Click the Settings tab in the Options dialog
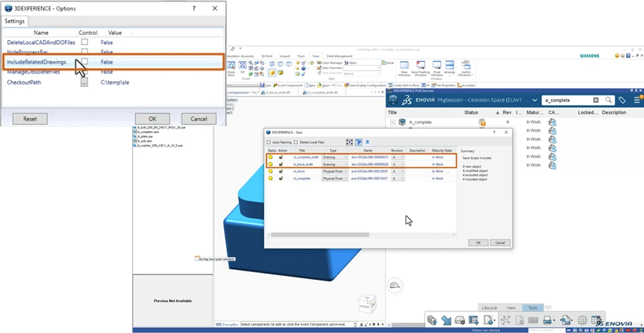This screenshot has height=333, width=644. [x=15, y=21]
